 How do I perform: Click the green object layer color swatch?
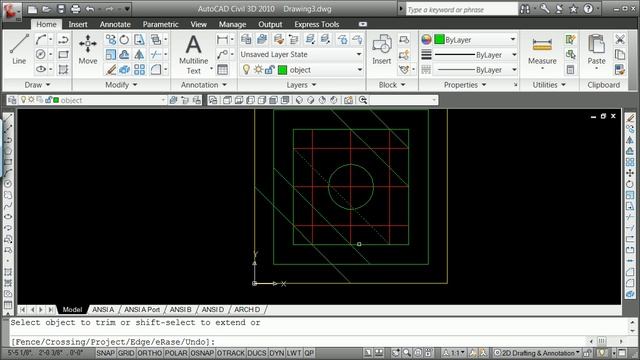282,70
